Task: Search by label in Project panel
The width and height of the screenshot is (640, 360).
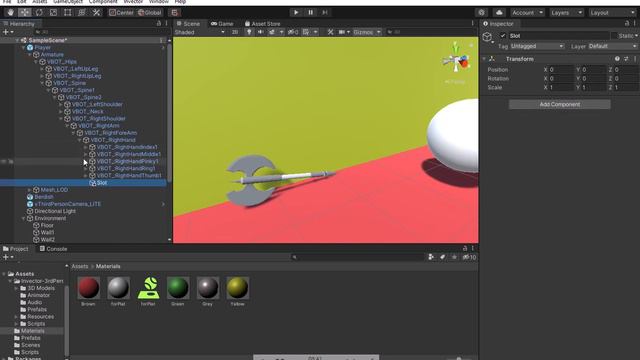Action: click(x=442, y=257)
